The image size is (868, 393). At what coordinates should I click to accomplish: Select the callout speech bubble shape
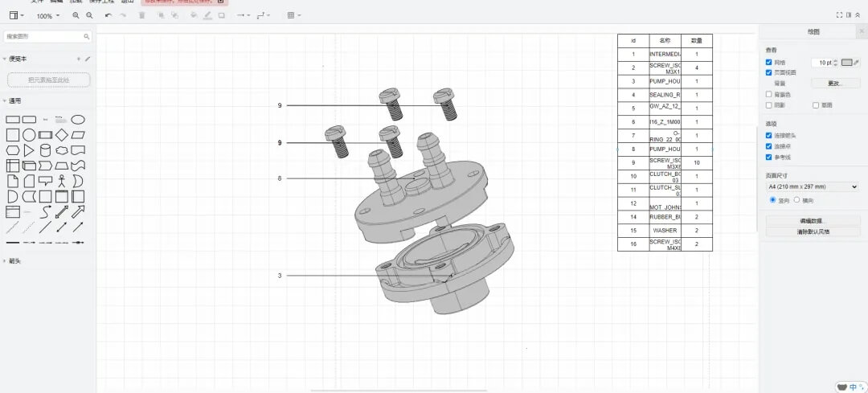(45, 181)
